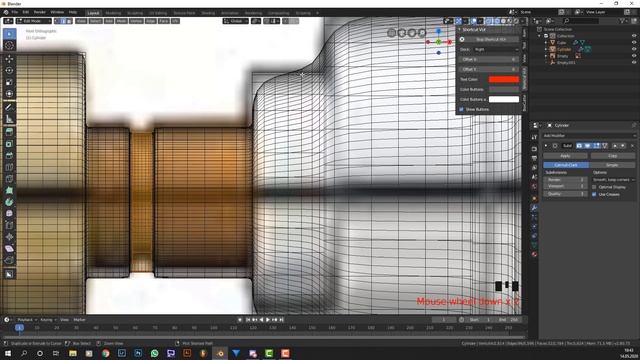Screen dimensions: 640x360
Task: Open the Render menu
Action: [40, 12]
